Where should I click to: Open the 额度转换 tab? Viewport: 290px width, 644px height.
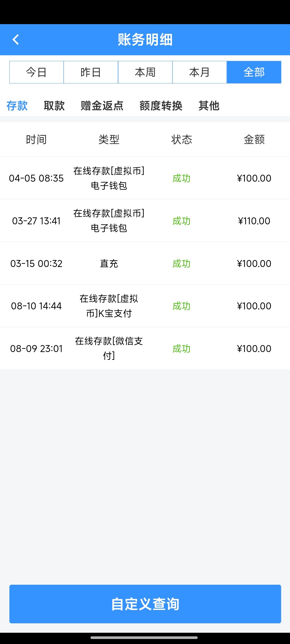coord(161,106)
